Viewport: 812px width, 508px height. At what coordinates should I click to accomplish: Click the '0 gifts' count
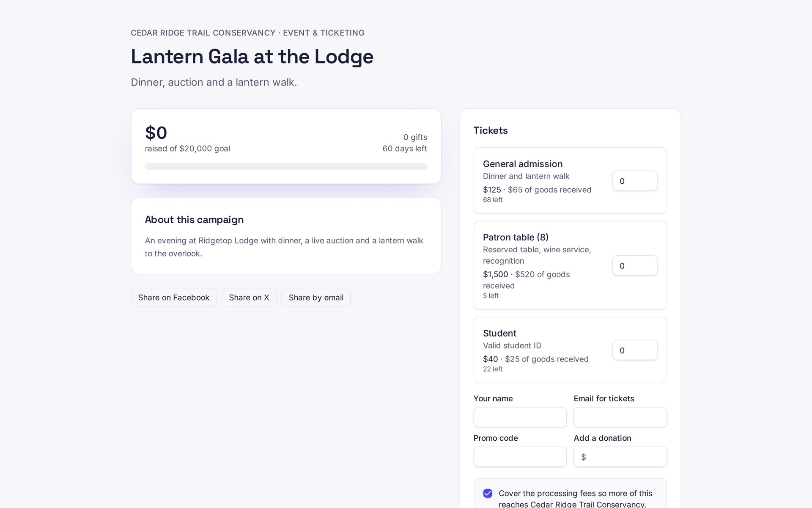pyautogui.click(x=415, y=137)
